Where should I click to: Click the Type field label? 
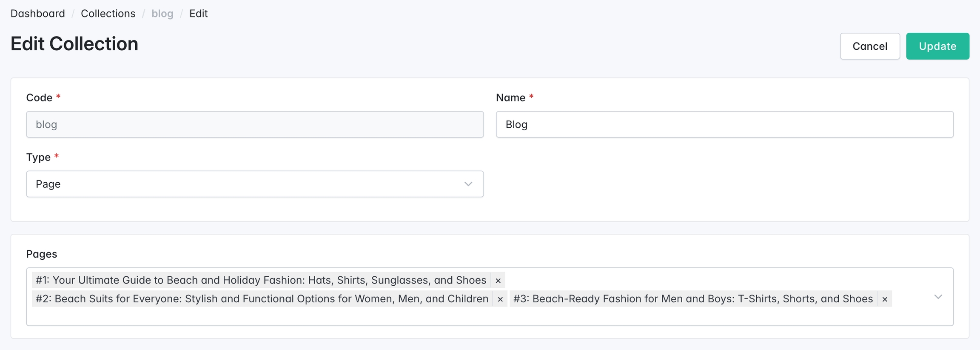[x=38, y=158]
